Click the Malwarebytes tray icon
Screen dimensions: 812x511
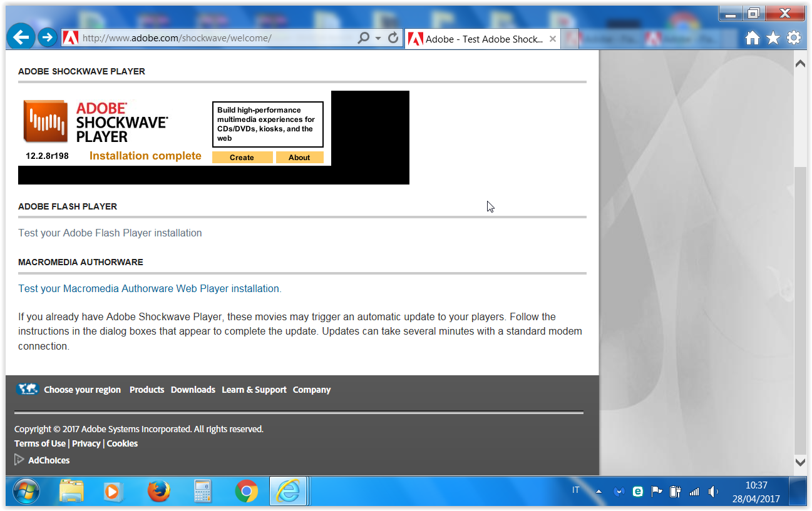(x=619, y=492)
